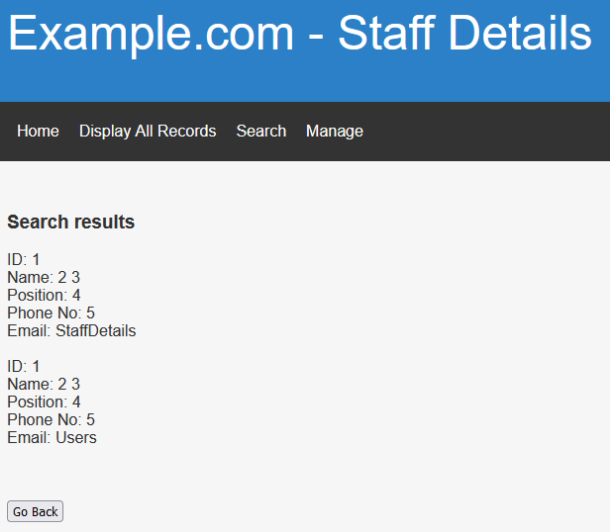This screenshot has width=610, height=532.
Task: Click the Search results heading
Action: click(71, 222)
